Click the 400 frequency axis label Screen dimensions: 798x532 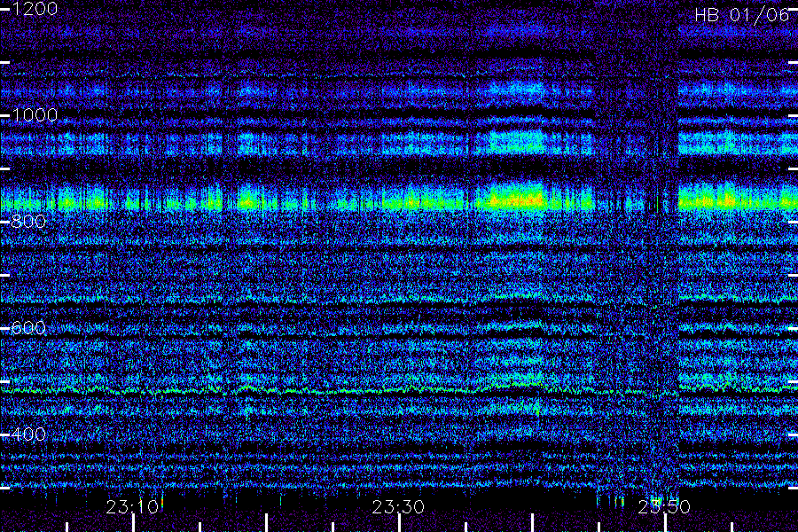tap(28, 434)
